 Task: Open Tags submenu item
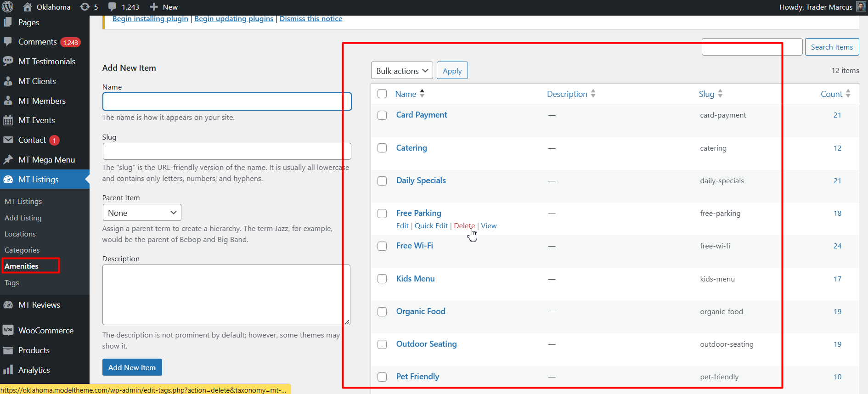click(x=12, y=282)
